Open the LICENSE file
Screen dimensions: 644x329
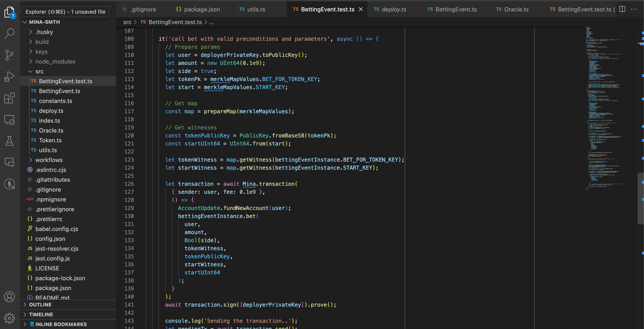coord(68,268)
